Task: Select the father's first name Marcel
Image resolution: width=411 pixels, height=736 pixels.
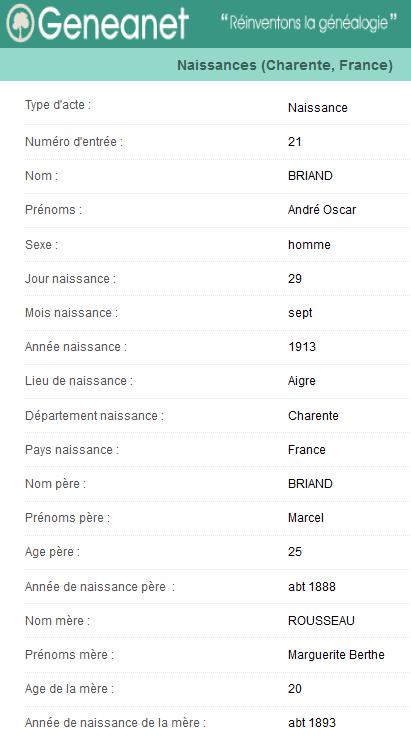Action: pyautogui.click(x=306, y=518)
